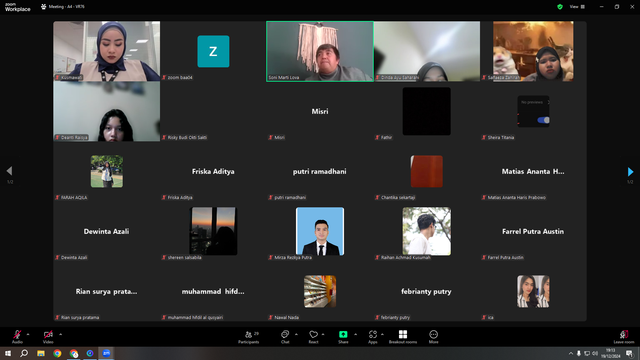This screenshot has width=640, height=360.
Task: Open the View layout menu
Action: click(577, 7)
